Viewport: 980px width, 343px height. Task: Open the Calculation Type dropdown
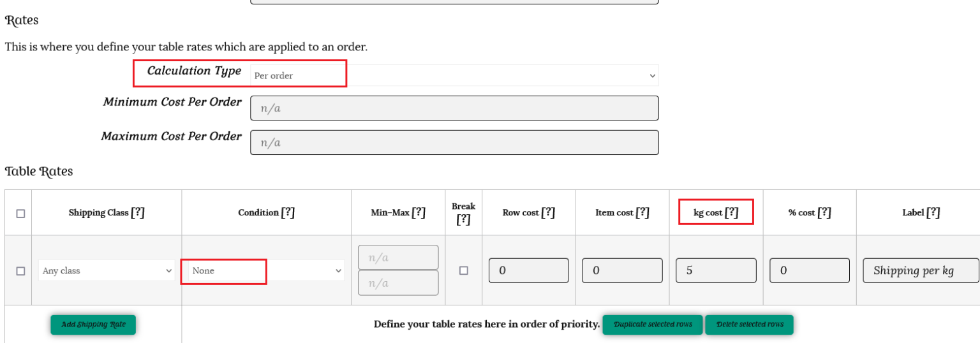[454, 75]
